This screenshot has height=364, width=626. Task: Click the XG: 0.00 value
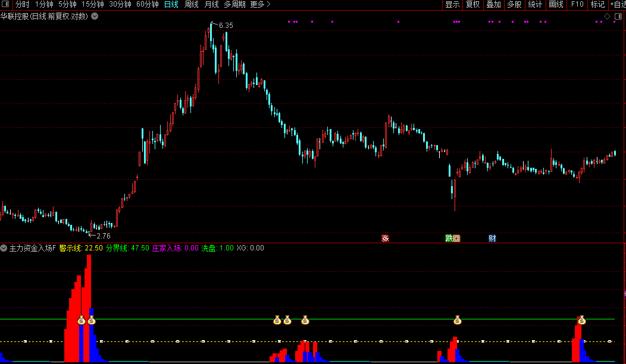251,248
